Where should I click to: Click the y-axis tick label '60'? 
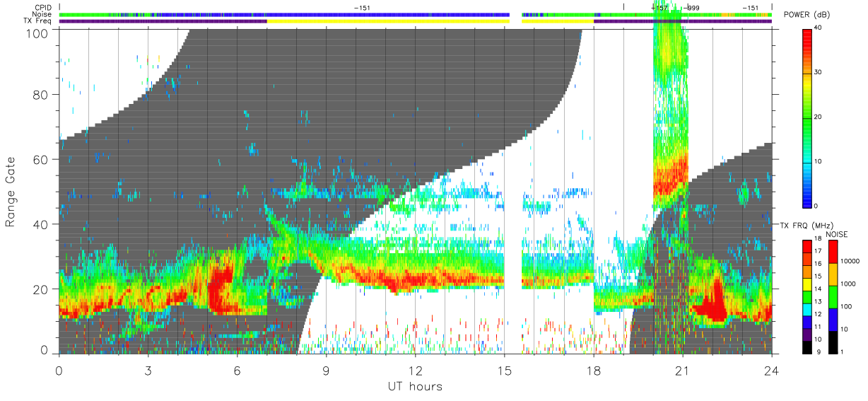[x=41, y=160]
